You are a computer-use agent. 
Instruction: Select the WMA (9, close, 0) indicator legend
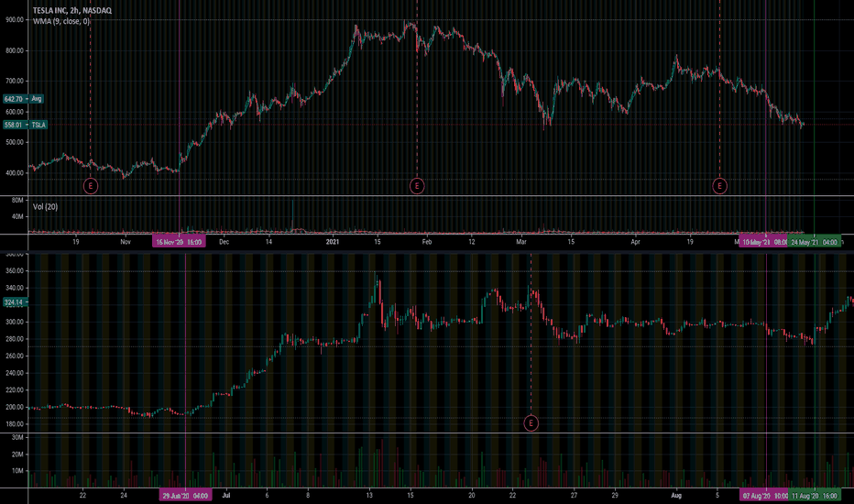61,21
